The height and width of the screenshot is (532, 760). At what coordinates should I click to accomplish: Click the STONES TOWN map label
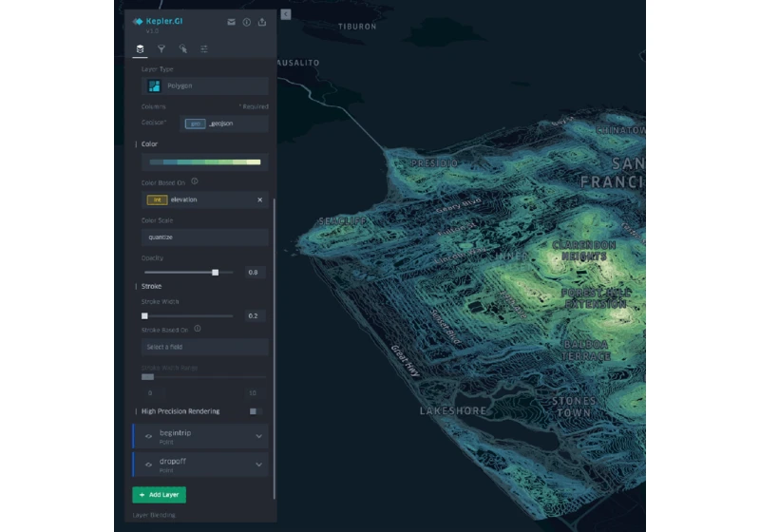point(574,407)
